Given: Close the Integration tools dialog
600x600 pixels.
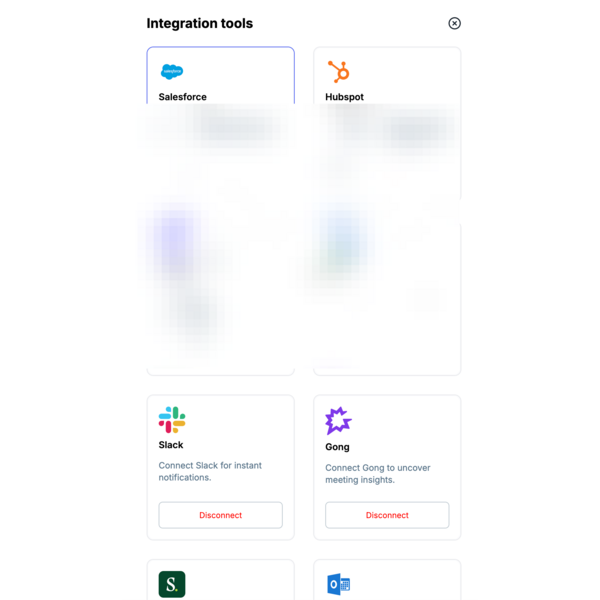Looking at the screenshot, I should coord(455,23).
